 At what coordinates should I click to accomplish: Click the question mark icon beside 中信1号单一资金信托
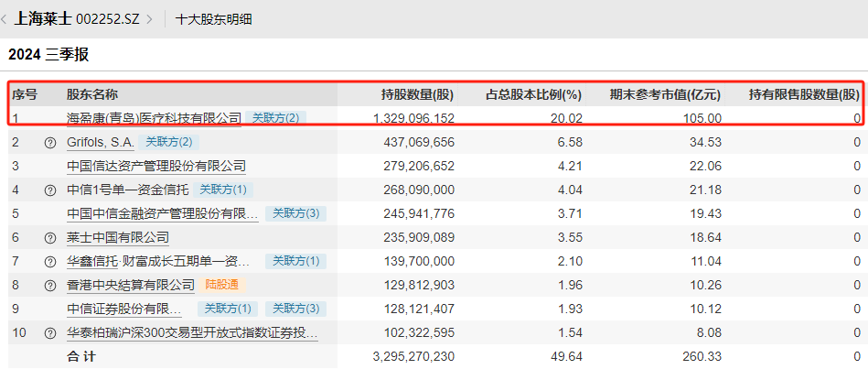point(50,190)
